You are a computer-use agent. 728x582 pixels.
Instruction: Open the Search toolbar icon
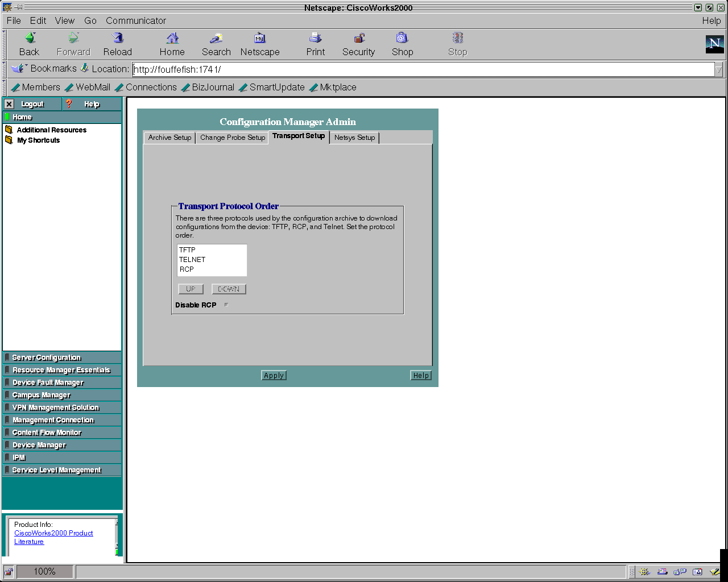pyautogui.click(x=216, y=38)
